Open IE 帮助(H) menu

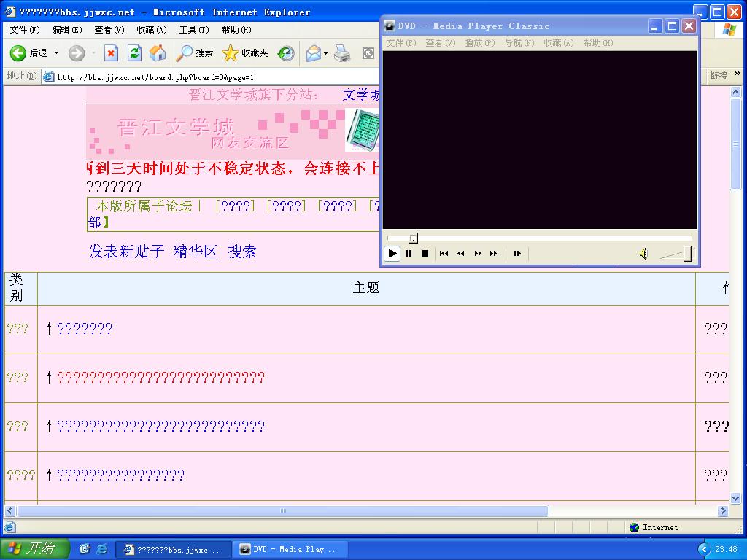(236, 29)
